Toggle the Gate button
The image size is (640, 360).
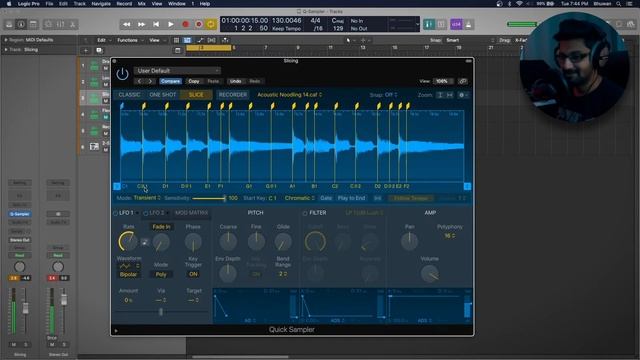coord(326,198)
